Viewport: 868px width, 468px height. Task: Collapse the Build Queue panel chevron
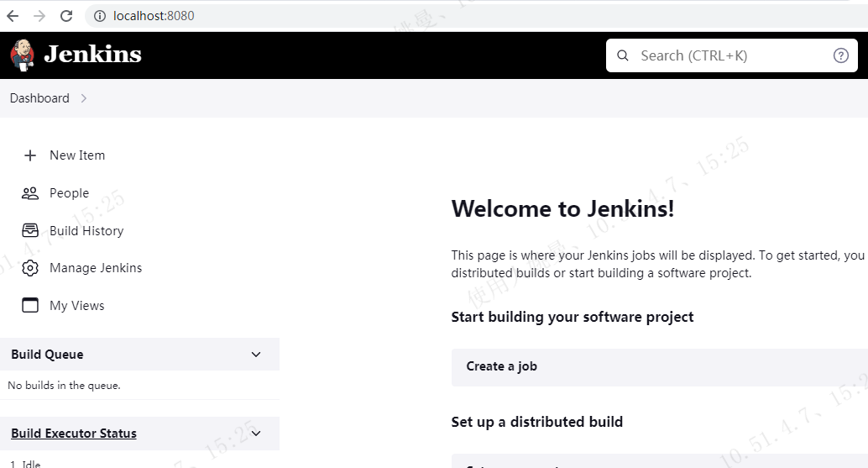(256, 355)
